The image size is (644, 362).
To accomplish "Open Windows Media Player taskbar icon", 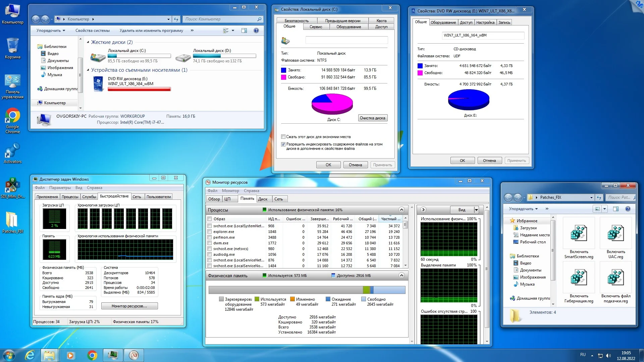I will click(71, 355).
